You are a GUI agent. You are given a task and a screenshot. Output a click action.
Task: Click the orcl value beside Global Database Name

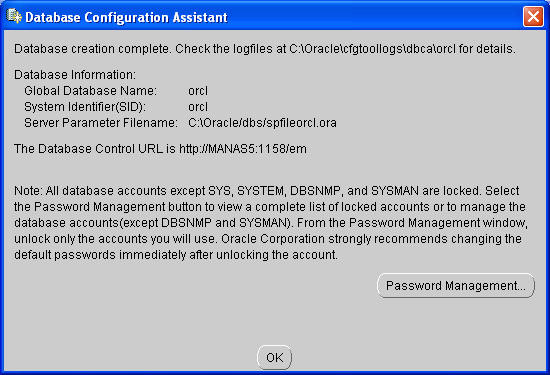click(198, 91)
